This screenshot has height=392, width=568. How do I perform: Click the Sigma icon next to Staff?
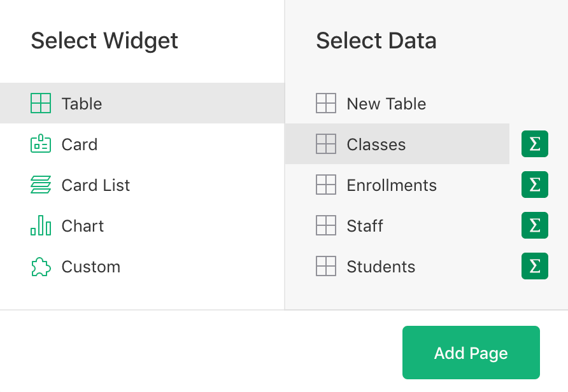coord(534,225)
